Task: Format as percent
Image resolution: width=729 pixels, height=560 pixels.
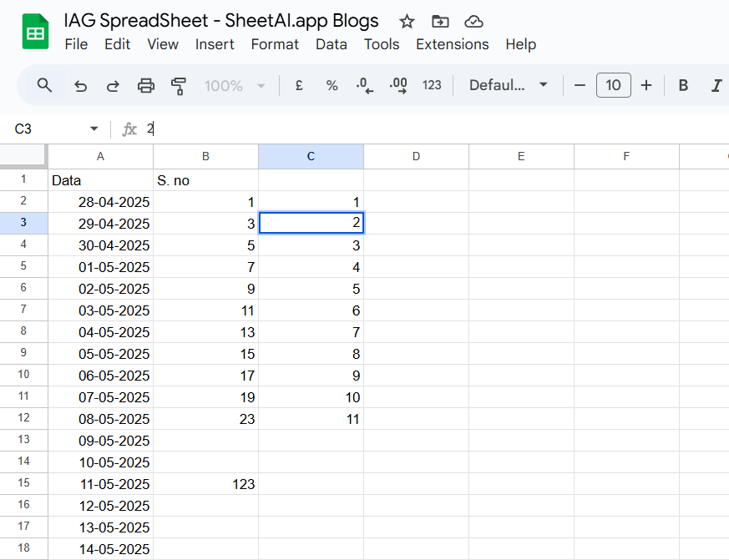Action: pos(332,85)
